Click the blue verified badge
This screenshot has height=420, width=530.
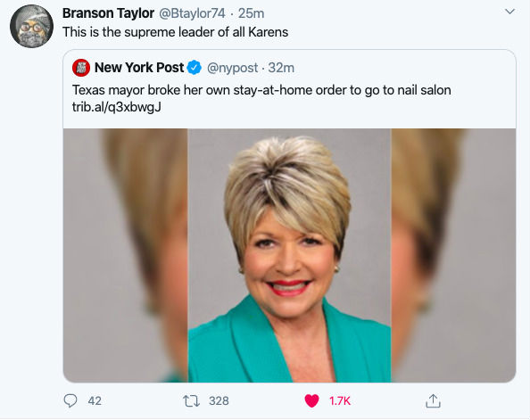click(195, 68)
